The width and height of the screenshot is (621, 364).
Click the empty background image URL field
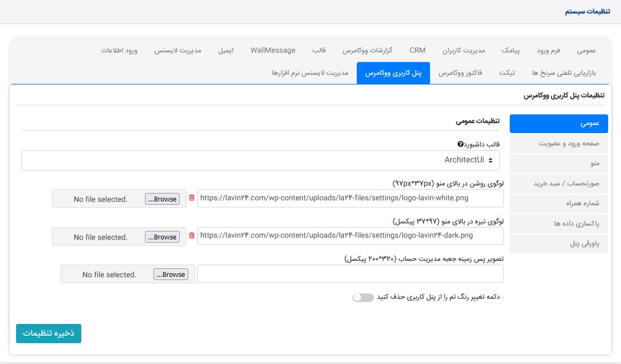350,274
